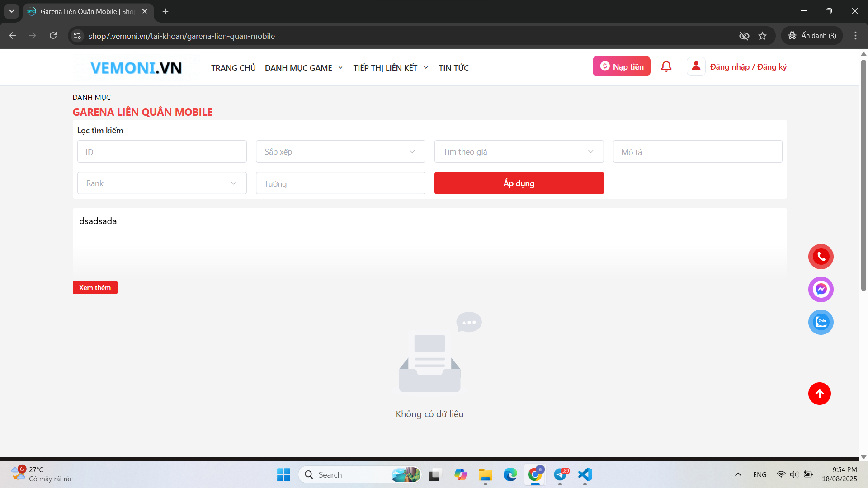Viewport: 868px width, 488px height.
Task: Open the Rank dropdown
Action: [x=161, y=183]
